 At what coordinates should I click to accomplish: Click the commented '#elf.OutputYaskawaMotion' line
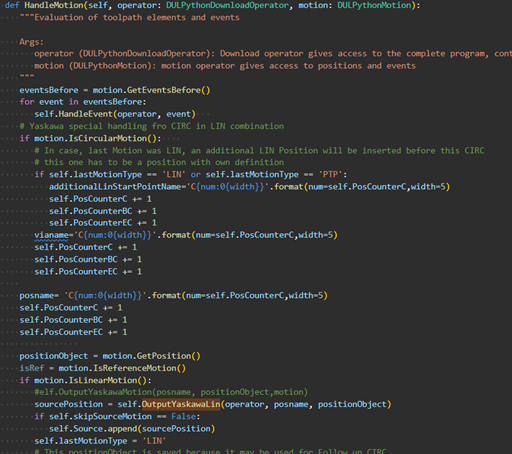171,392
